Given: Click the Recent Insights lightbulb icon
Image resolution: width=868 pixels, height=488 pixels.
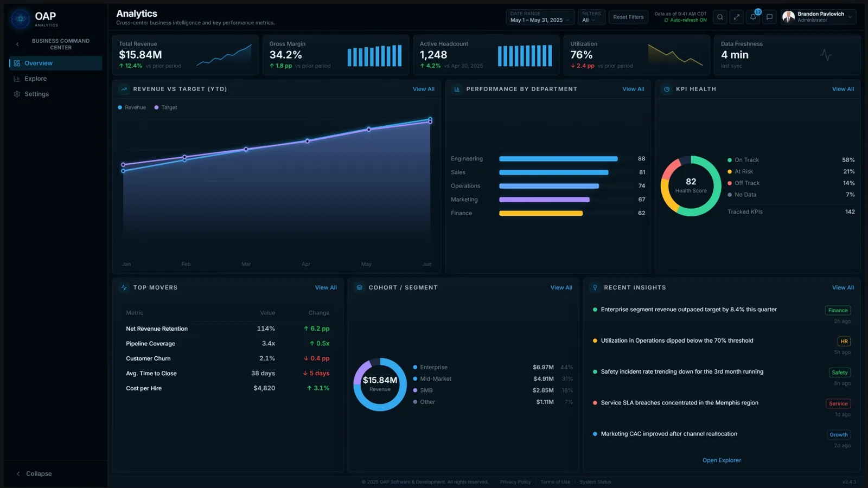Looking at the screenshot, I should tap(595, 288).
